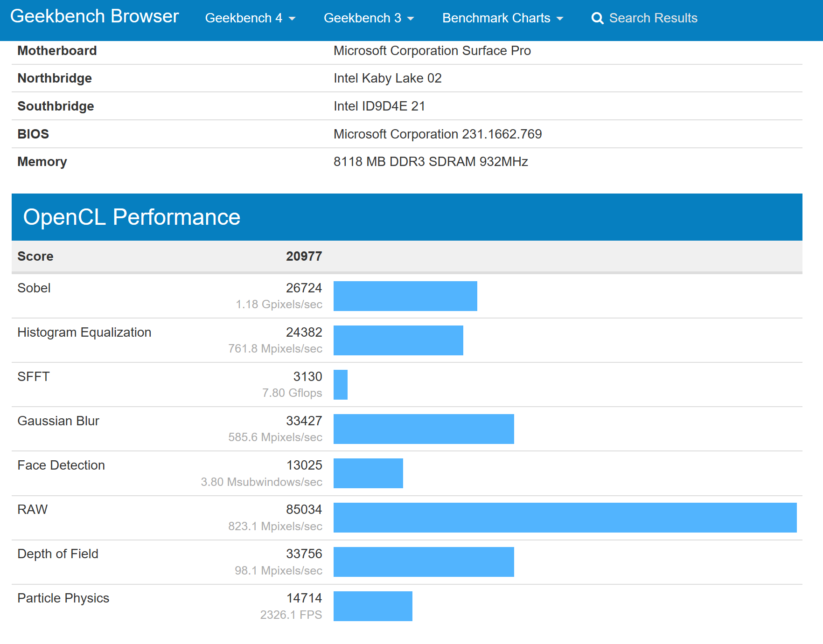The image size is (823, 644).
Task: Click the 2326.1 FPS value
Action: (x=291, y=615)
